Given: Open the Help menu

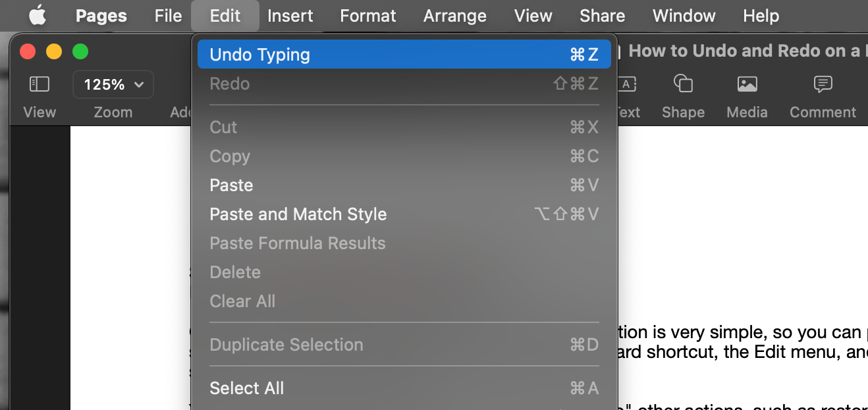Looking at the screenshot, I should coord(761,15).
